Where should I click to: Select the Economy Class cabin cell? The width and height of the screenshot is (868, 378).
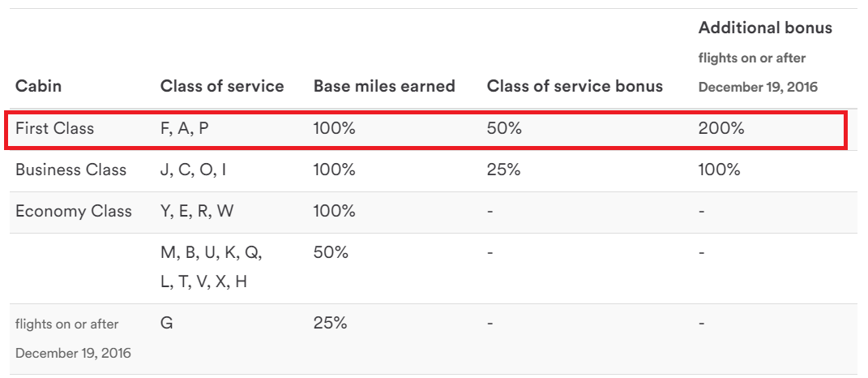click(74, 211)
